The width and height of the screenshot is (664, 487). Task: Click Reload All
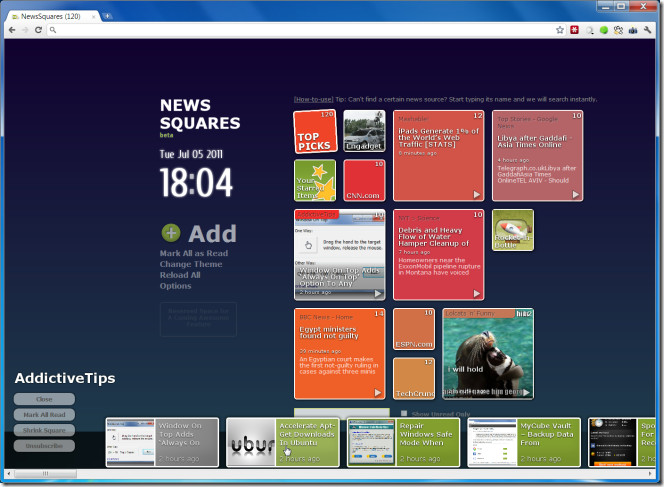tap(180, 275)
